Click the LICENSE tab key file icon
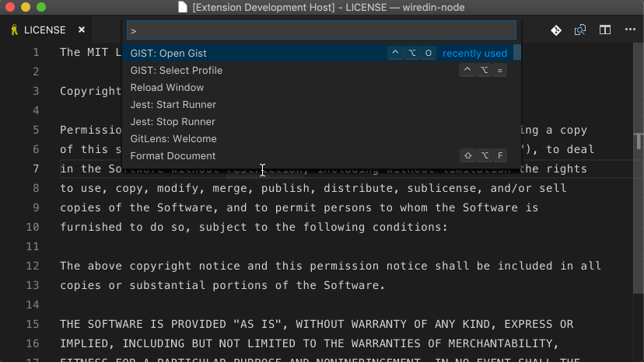 [14, 30]
